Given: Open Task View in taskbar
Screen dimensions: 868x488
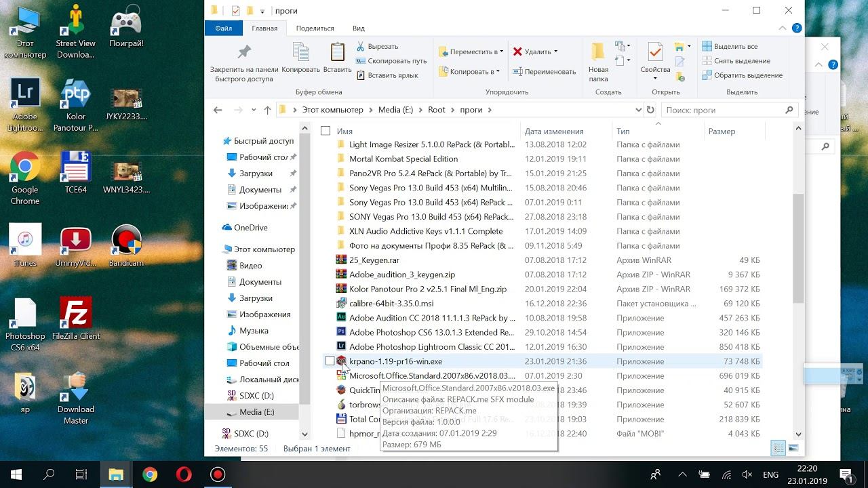Looking at the screenshot, I should tap(81, 474).
